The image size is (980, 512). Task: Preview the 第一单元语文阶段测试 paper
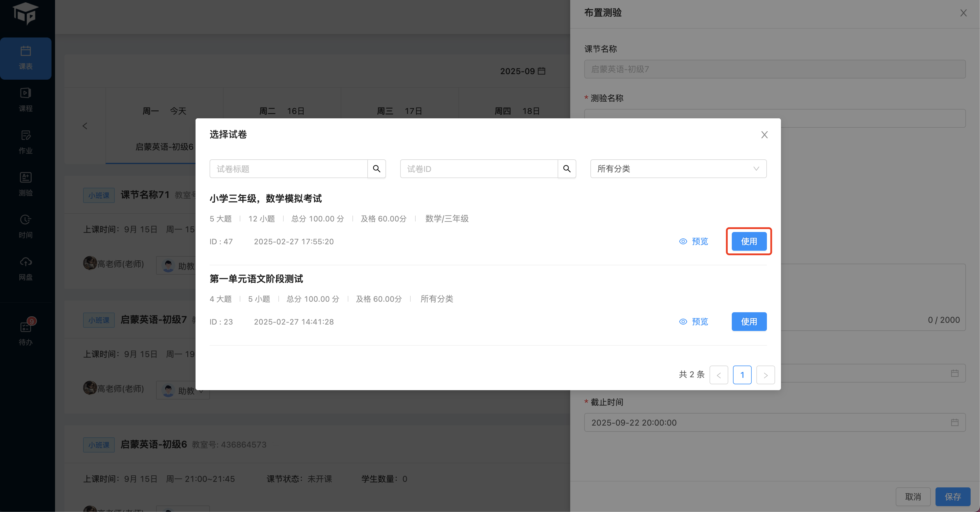(x=693, y=322)
